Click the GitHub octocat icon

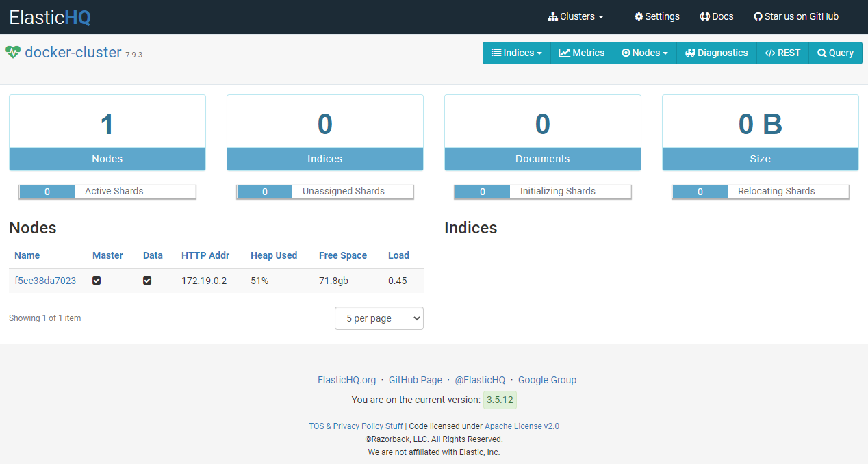758,16
